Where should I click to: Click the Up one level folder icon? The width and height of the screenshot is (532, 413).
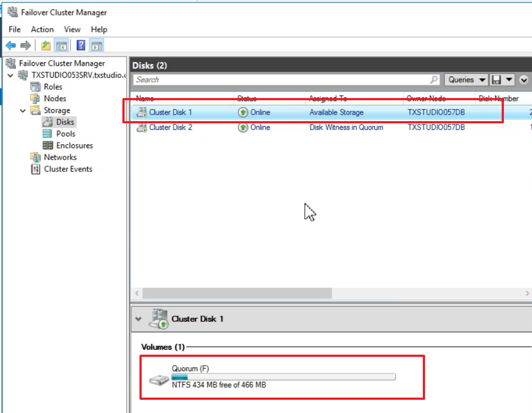(x=46, y=45)
